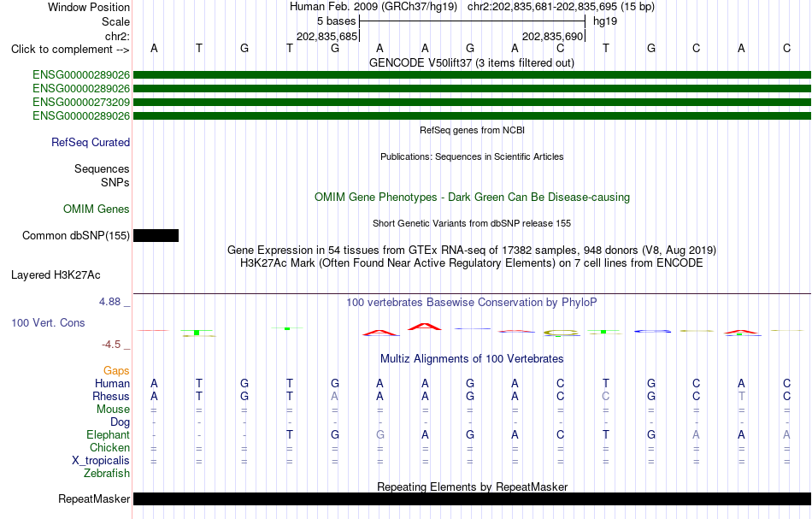This screenshot has height=519, width=812.
Task: Click the OMIM Gene Phenotypes title text
Action: 472,197
